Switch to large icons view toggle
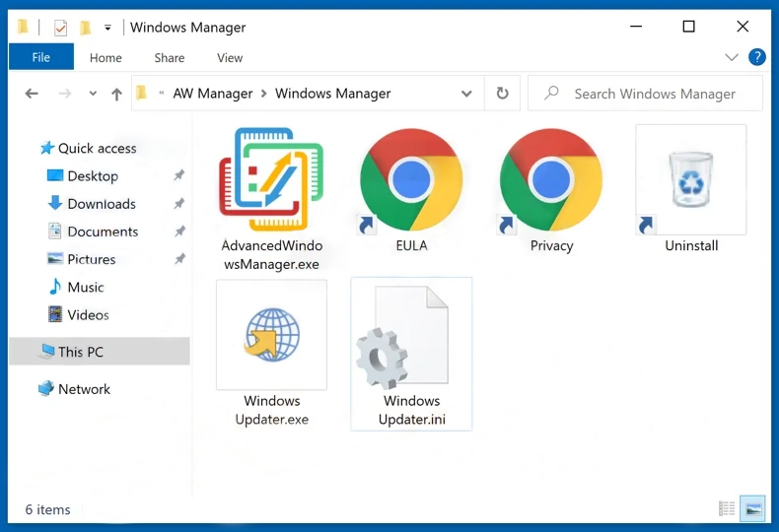Image resolution: width=779 pixels, height=532 pixels. [x=753, y=509]
